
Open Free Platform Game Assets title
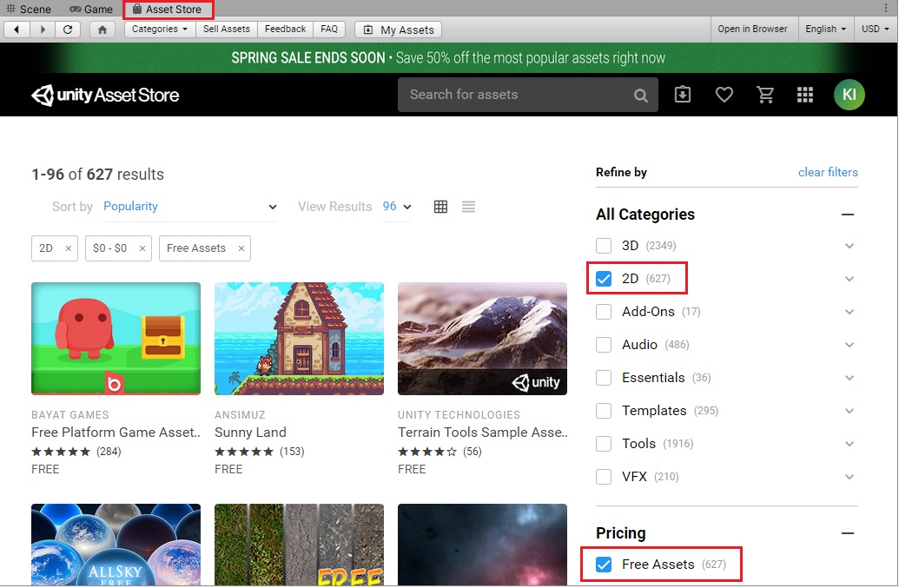116,433
